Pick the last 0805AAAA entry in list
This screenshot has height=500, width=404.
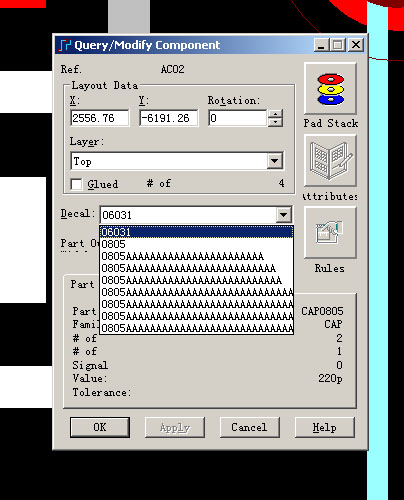click(x=197, y=328)
